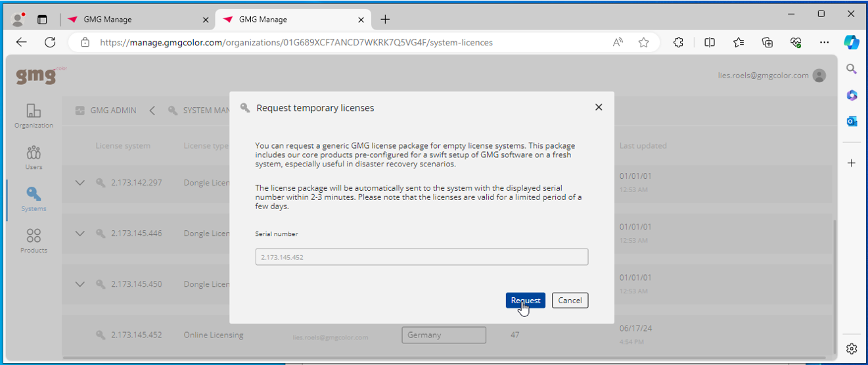Expand the row for system 2.173.142.297

pos(80,183)
